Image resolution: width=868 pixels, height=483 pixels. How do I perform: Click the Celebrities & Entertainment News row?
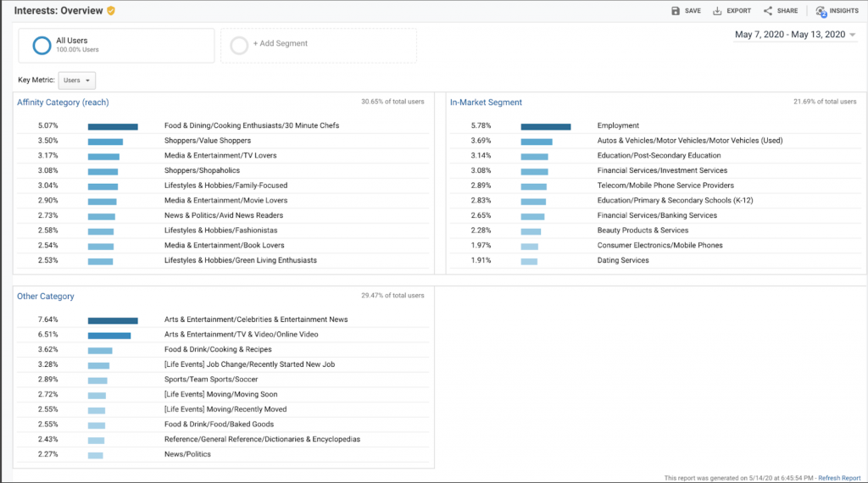pyautogui.click(x=256, y=320)
